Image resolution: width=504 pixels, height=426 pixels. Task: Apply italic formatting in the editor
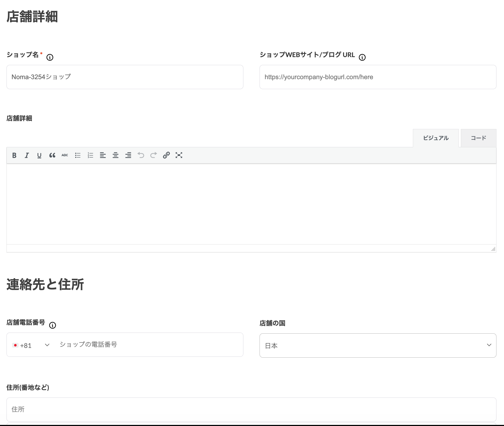27,155
